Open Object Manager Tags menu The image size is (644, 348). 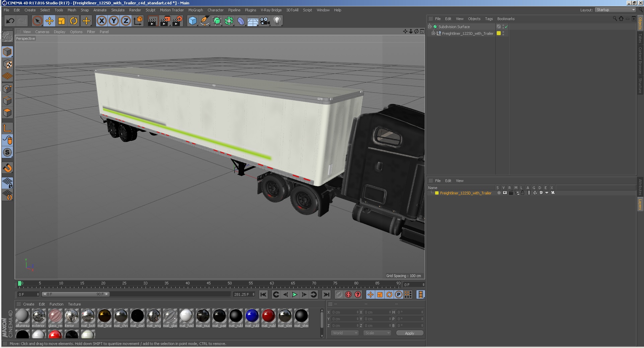(489, 19)
